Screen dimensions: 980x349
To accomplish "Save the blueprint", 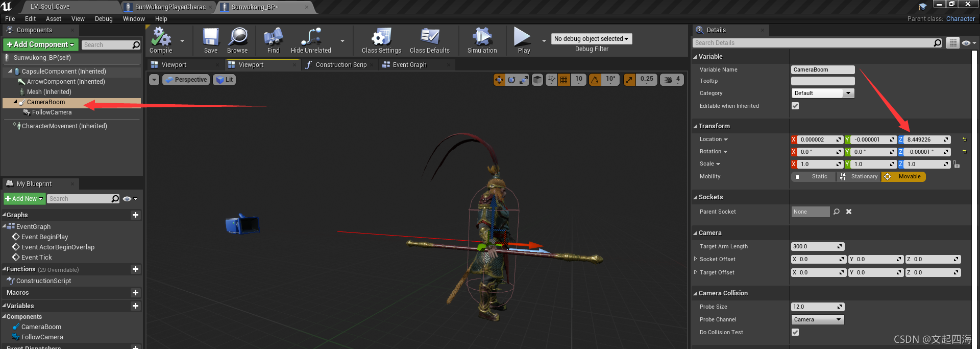I will 211,40.
